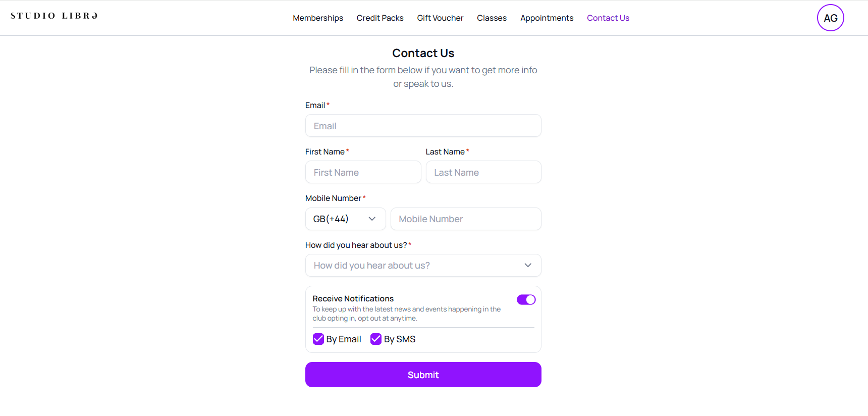Open the Credit Packs page

(x=380, y=18)
